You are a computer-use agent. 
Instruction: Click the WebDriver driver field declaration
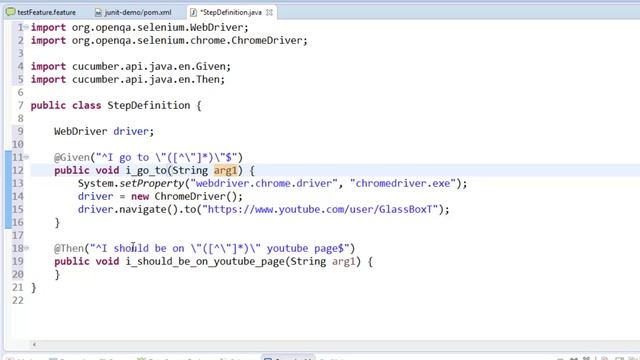point(104,131)
